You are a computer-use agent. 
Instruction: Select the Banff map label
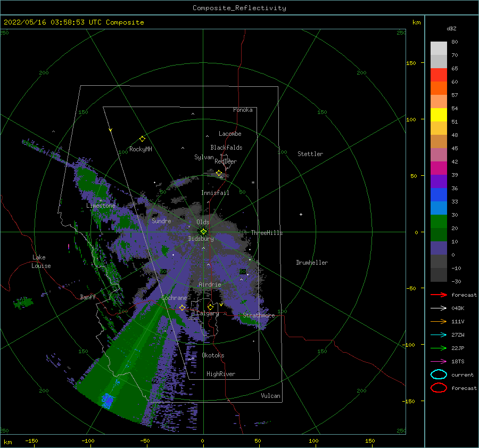[x=88, y=297]
